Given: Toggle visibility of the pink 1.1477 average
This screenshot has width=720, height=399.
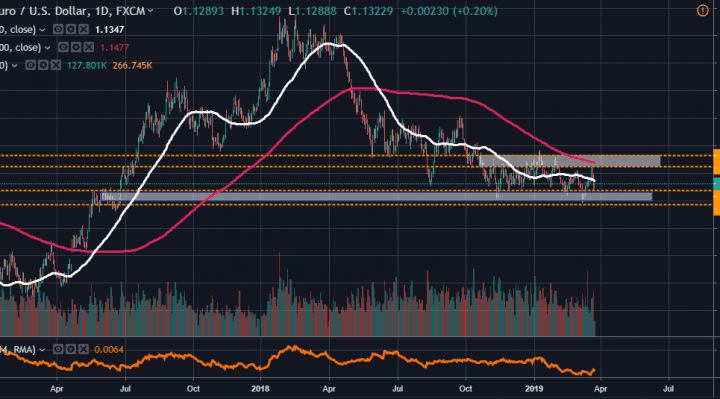Looking at the screenshot, I should (x=63, y=47).
